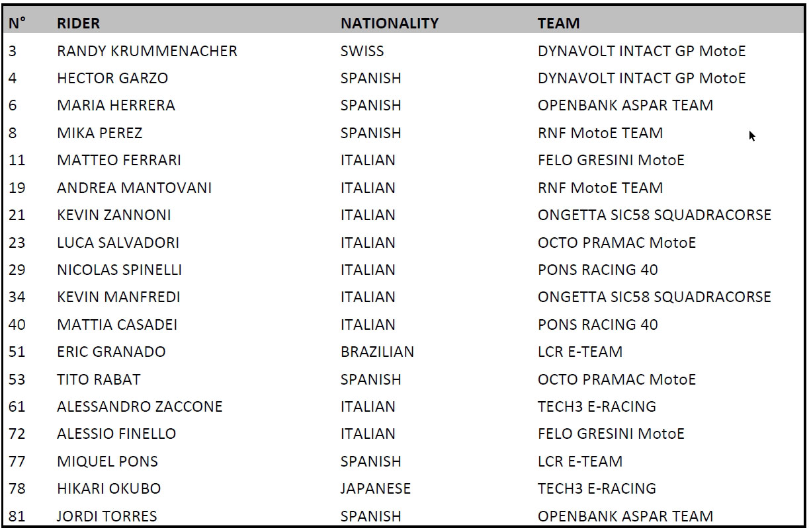Click the TEAM column header
Screen dimensions: 809x532
coord(558,23)
